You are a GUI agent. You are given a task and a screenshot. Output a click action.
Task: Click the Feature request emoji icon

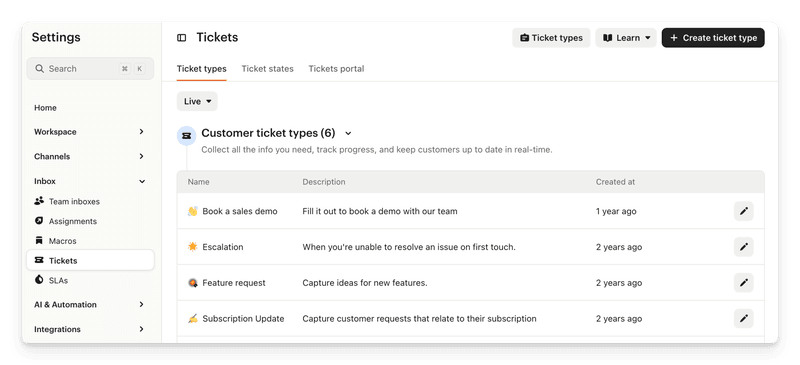[192, 283]
